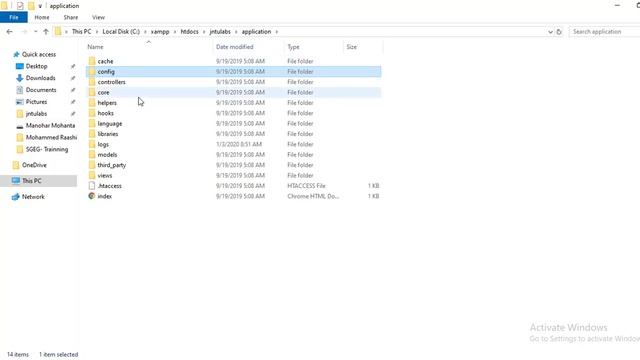Go back with the Back arrow
The height and width of the screenshot is (360, 640).
(9, 31)
